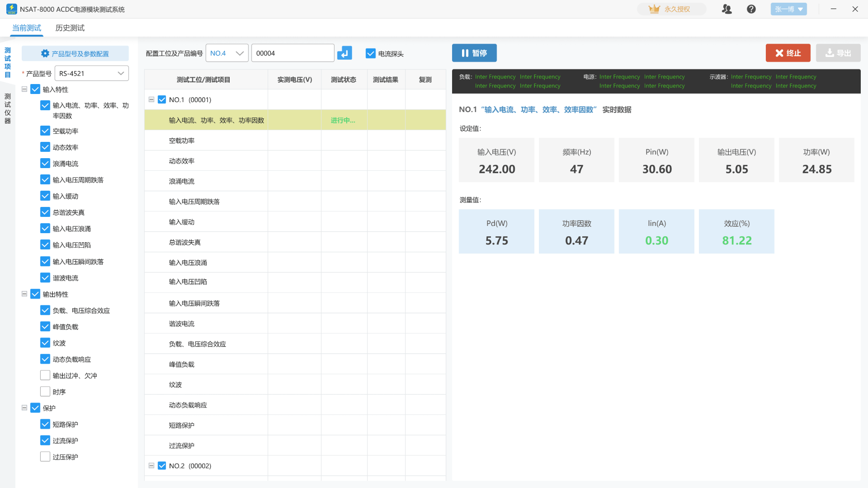Enable the 过压保护 checkbox
Viewport: 868px width, 488px height.
click(x=45, y=457)
